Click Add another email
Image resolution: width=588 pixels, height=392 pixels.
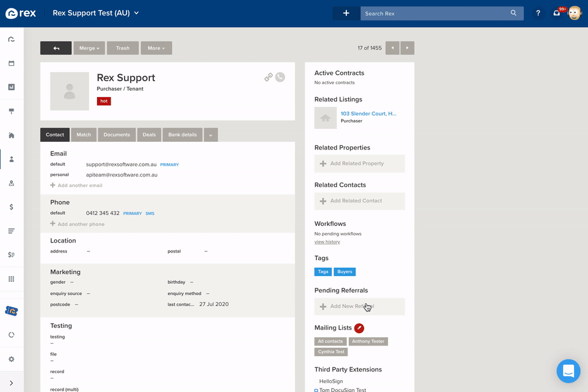click(x=76, y=185)
